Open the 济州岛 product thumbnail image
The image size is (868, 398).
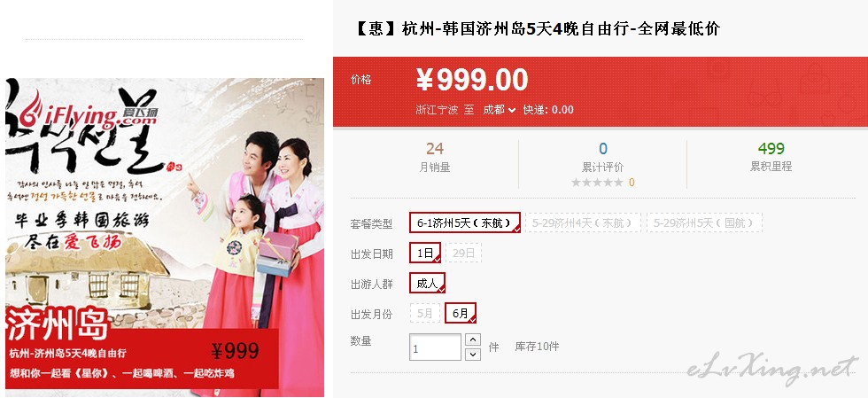click(x=165, y=237)
